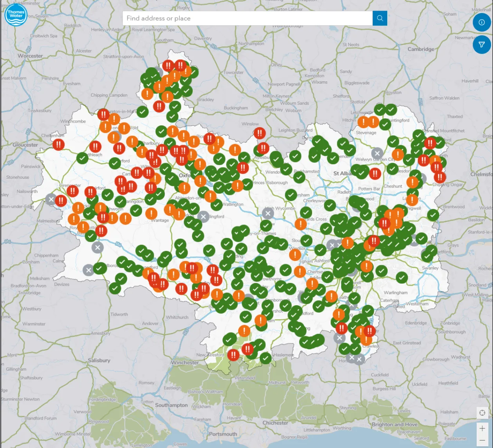Select the grey X marker at Wallingford

pos(203,216)
